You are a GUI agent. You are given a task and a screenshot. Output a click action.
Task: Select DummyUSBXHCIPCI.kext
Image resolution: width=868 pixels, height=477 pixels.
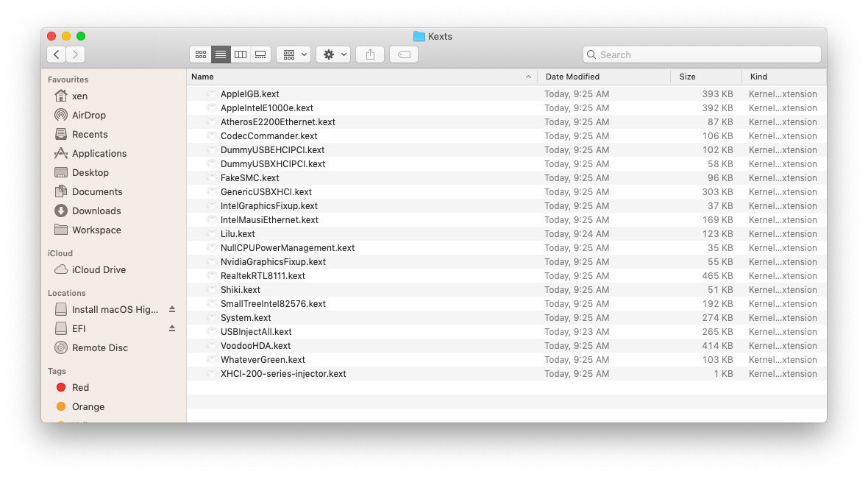pyautogui.click(x=273, y=164)
